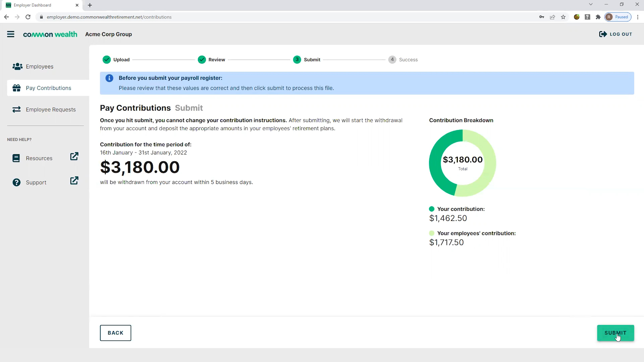The width and height of the screenshot is (644, 362).
Task: Click the share page icon in address bar
Action: click(552, 17)
